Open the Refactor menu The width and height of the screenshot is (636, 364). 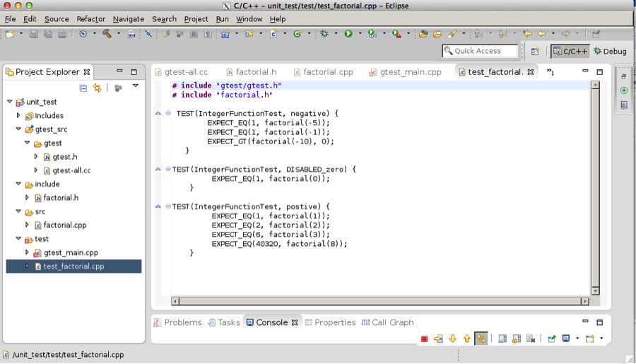pos(91,19)
